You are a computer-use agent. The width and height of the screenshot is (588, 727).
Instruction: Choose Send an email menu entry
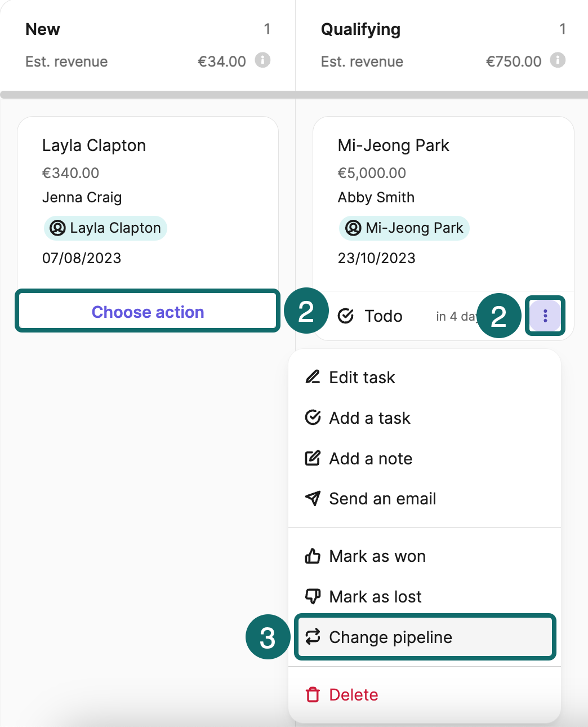coord(425,498)
